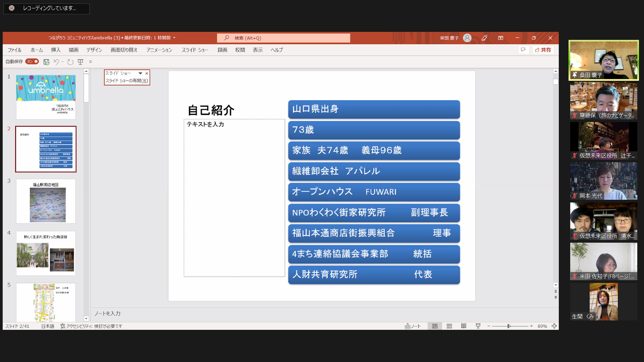Screen dimensions: 644x362
Task: Open the ファイル menu
Action: tap(14, 50)
